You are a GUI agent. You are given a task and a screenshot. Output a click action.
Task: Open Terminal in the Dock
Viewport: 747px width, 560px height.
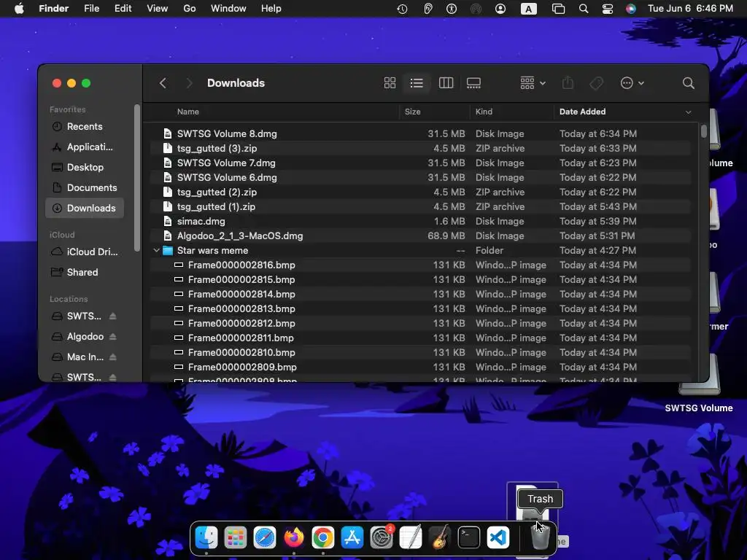[x=469, y=538]
